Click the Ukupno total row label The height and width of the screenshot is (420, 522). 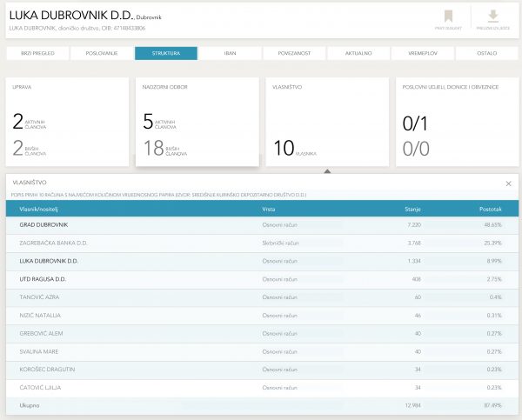click(30, 405)
